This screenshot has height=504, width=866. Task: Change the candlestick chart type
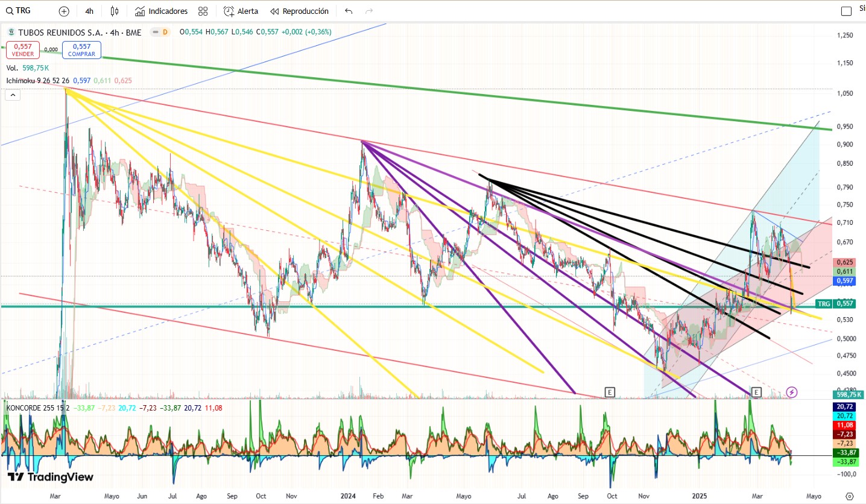[115, 11]
